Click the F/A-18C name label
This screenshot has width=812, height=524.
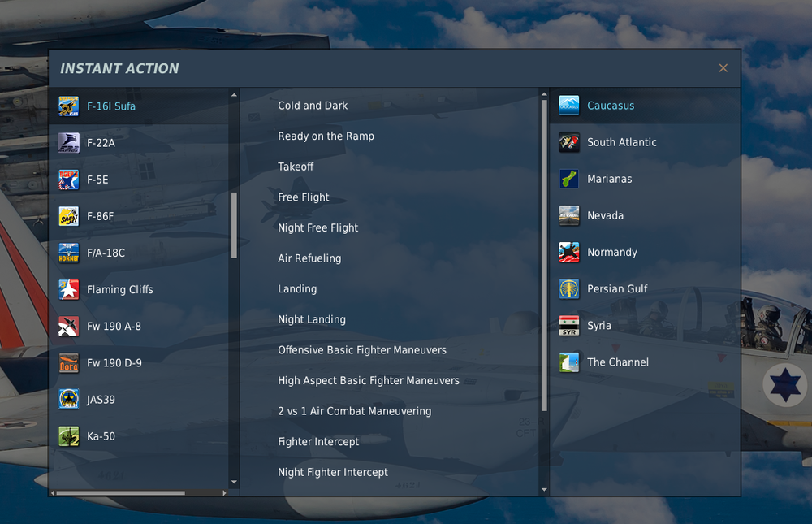tap(106, 253)
